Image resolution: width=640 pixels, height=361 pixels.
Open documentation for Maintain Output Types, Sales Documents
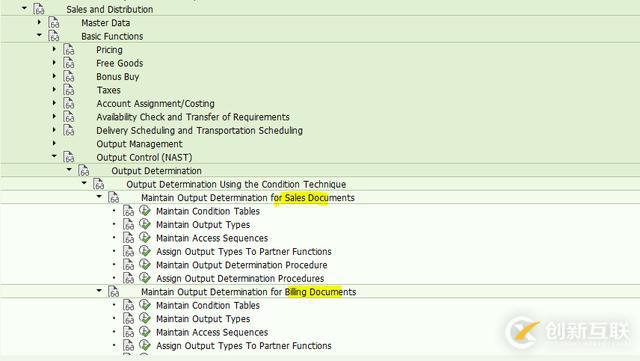tap(129, 224)
